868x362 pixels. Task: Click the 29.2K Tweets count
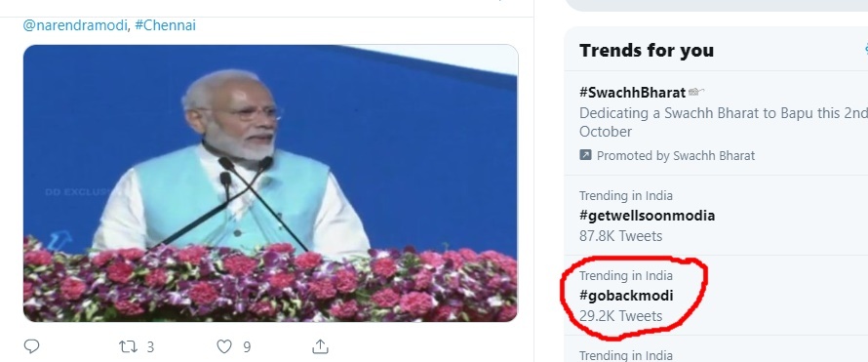620,316
